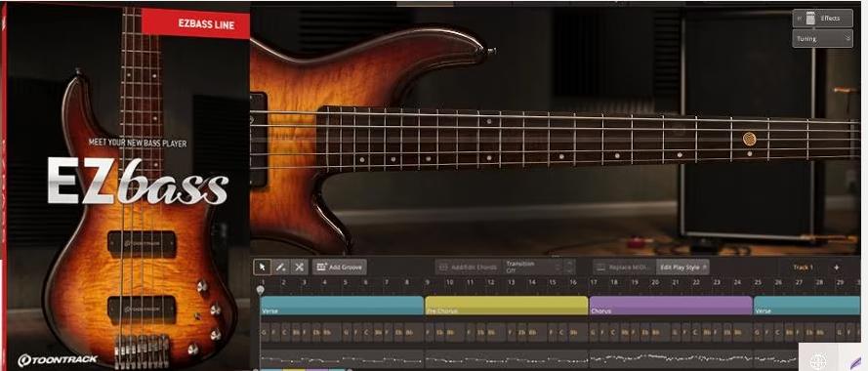This screenshot has width=868, height=371.
Task: Click the globe icon at bottom right
Action: 817,362
